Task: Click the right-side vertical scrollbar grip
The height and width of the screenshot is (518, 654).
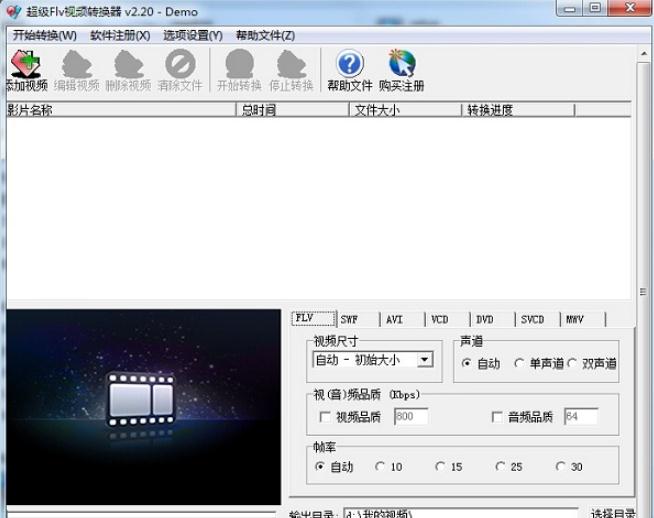Action: (643, 292)
